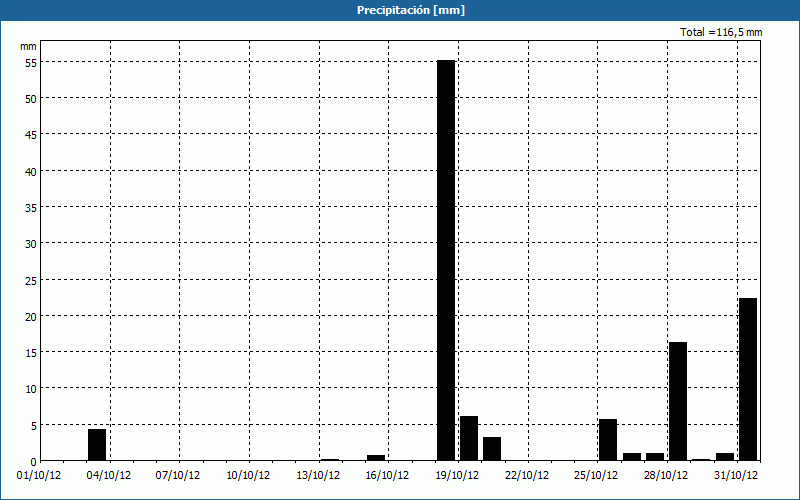Click the x-axis label 07/10/12
800x500 pixels.
(178, 476)
